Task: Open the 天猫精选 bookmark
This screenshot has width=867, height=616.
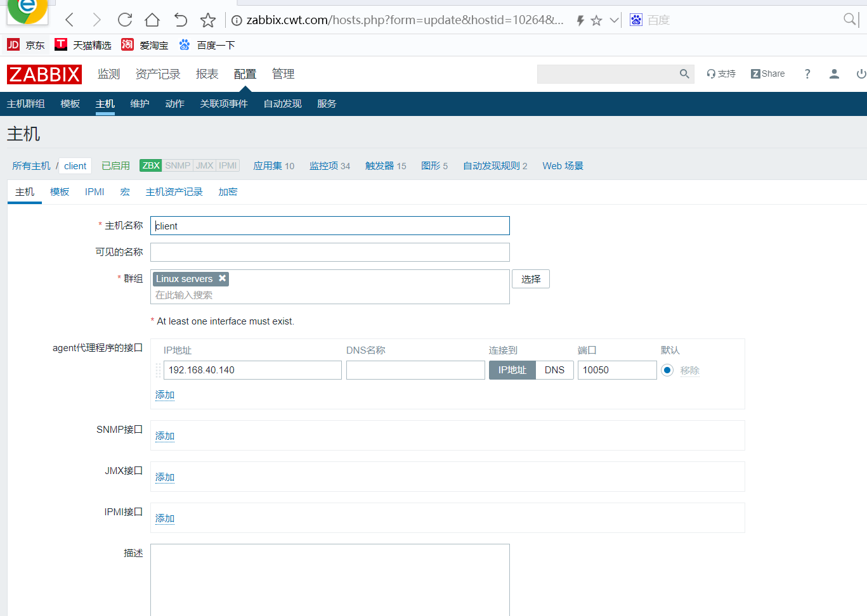Action: click(x=83, y=45)
